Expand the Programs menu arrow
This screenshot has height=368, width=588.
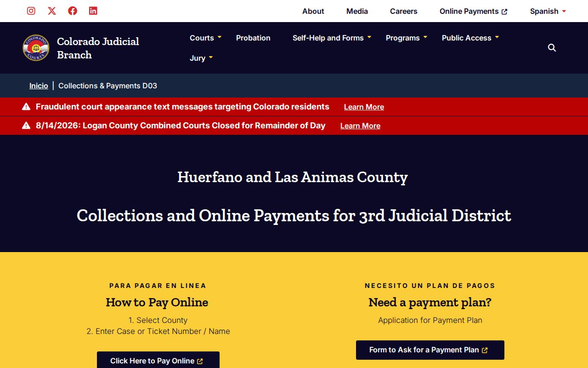[x=425, y=37]
